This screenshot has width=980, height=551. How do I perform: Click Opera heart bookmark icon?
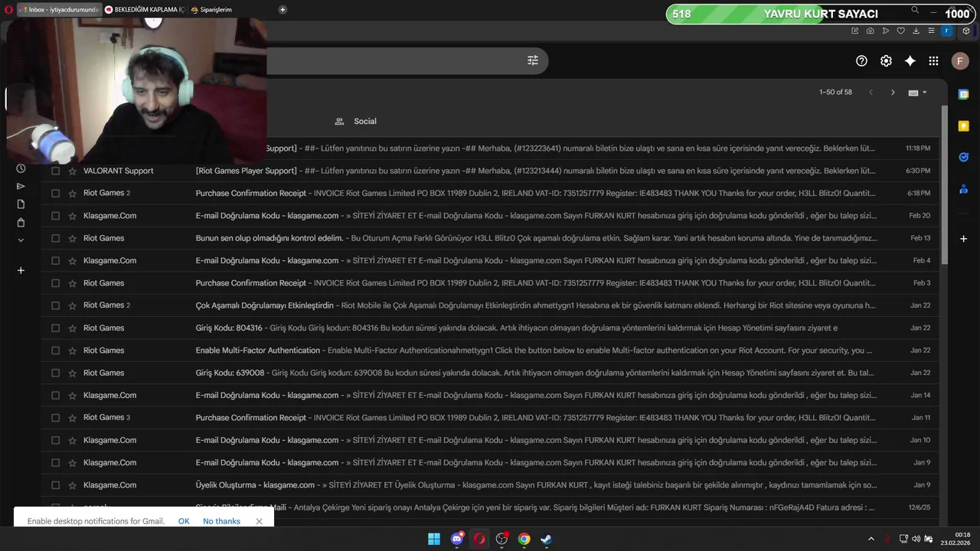pyautogui.click(x=901, y=31)
